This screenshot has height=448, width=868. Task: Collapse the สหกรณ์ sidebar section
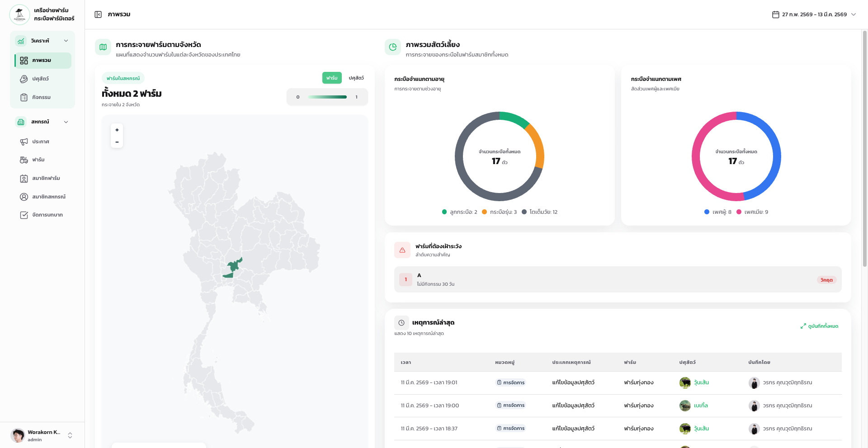[x=66, y=122]
